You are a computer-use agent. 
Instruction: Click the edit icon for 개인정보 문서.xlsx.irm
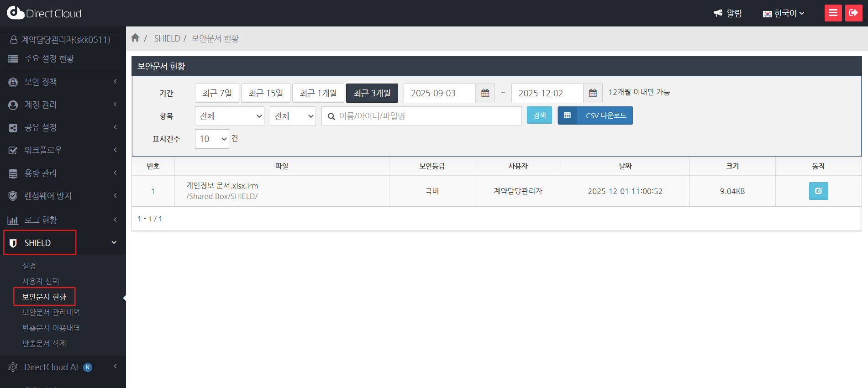coord(818,191)
